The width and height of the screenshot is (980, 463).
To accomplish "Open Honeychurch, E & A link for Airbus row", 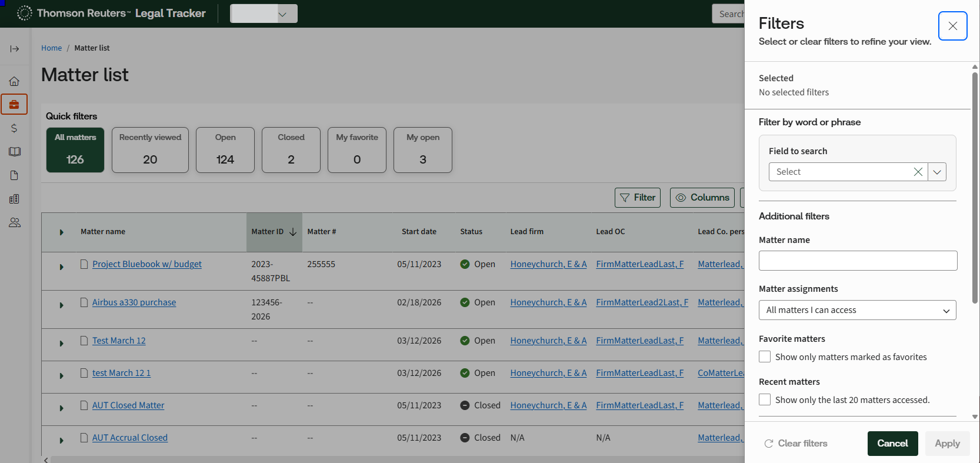I will click(x=548, y=302).
